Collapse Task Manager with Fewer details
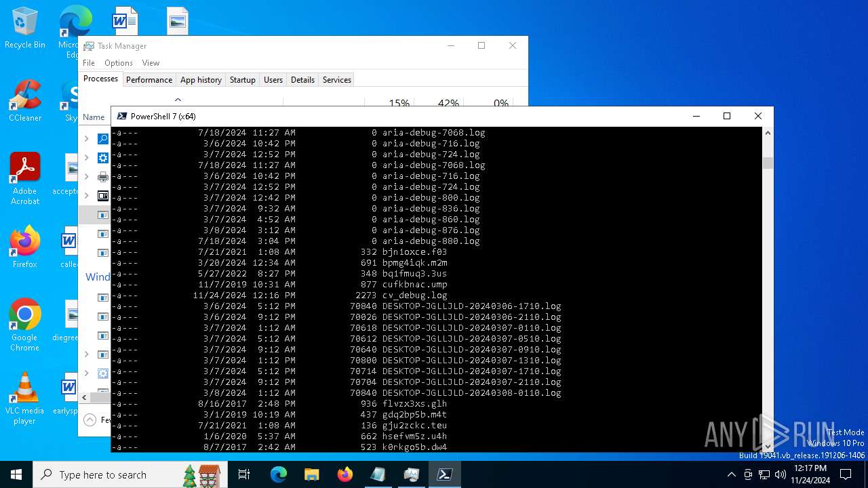 pyautogui.click(x=97, y=420)
